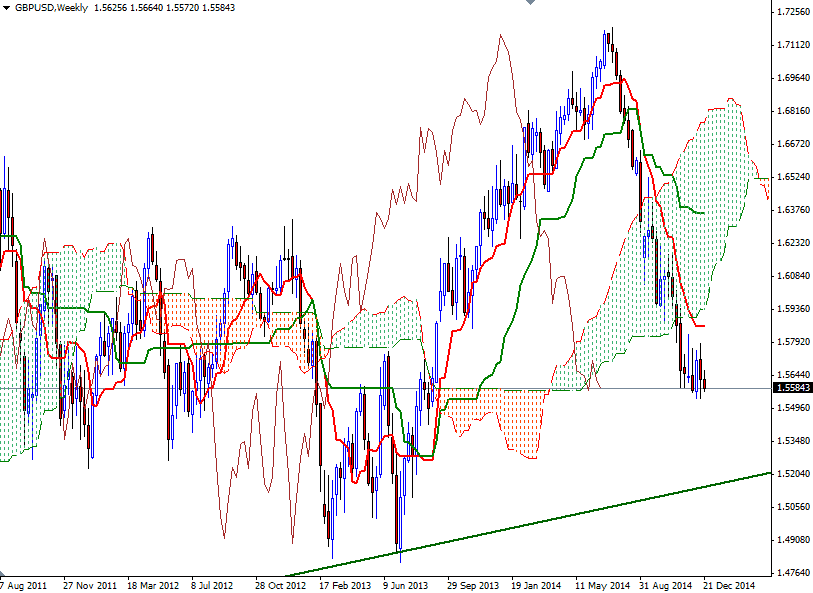Select the GBPUSD,Weekly chart title text

(48, 7)
